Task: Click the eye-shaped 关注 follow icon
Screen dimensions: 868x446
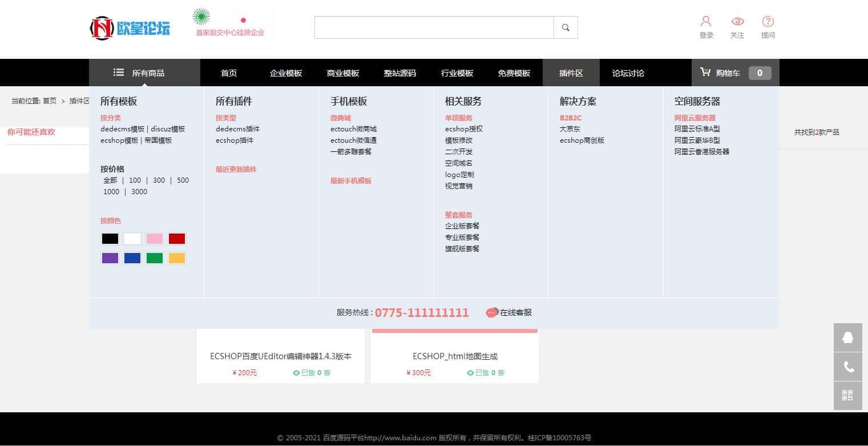Action: (737, 22)
